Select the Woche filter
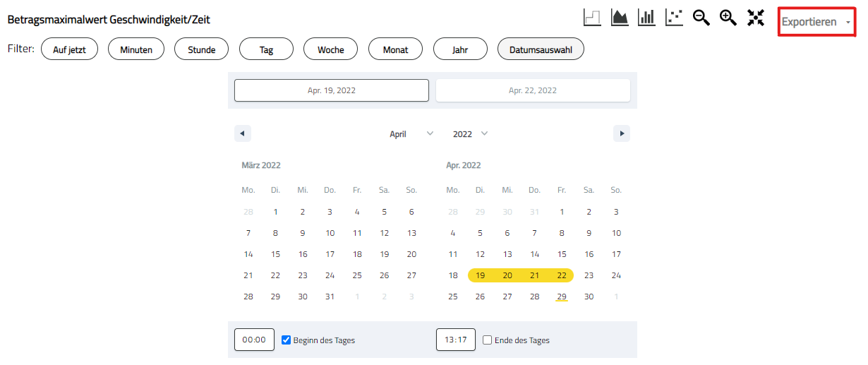Image resolution: width=868 pixels, height=365 pixels. point(330,49)
